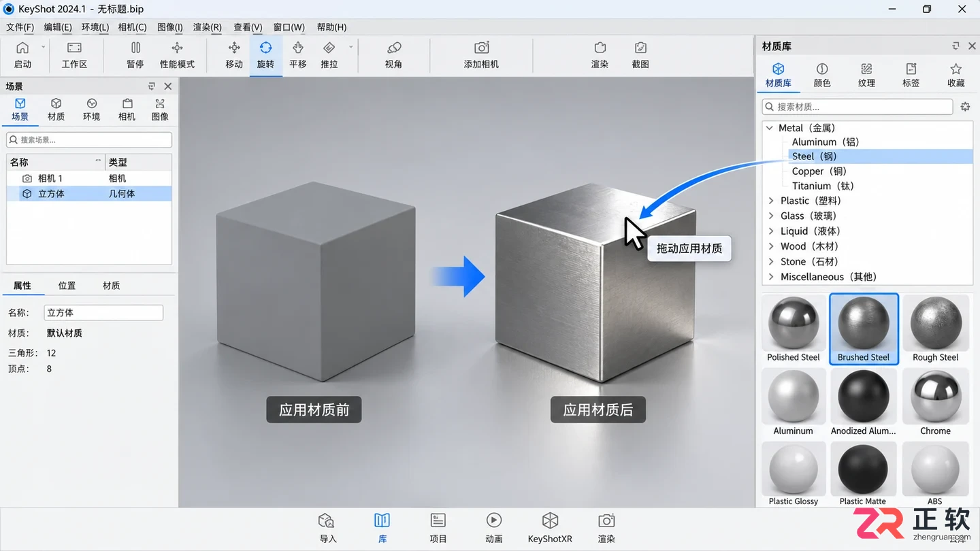Select the Anodized Aluminum material swatch
The height and width of the screenshot is (551, 980).
(x=863, y=403)
